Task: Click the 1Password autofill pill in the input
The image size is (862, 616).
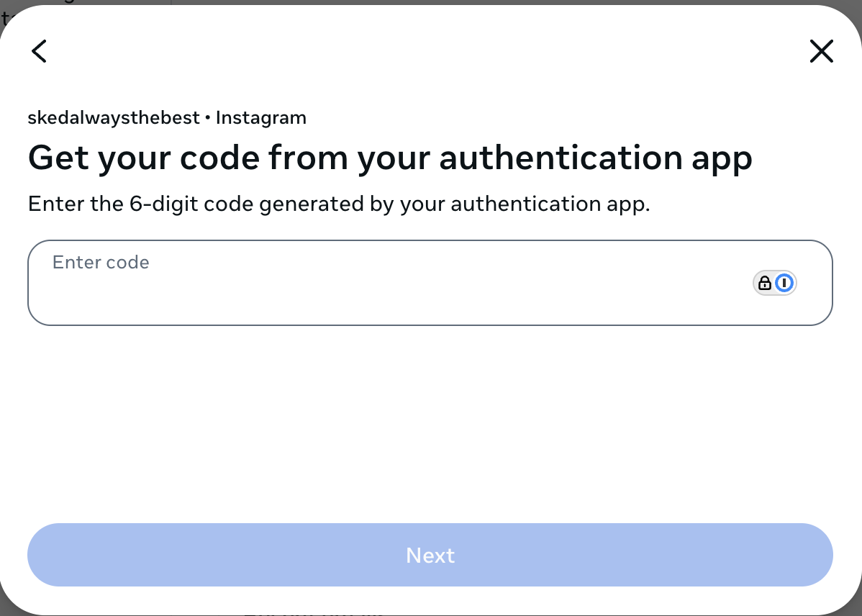Action: pyautogui.click(x=775, y=284)
